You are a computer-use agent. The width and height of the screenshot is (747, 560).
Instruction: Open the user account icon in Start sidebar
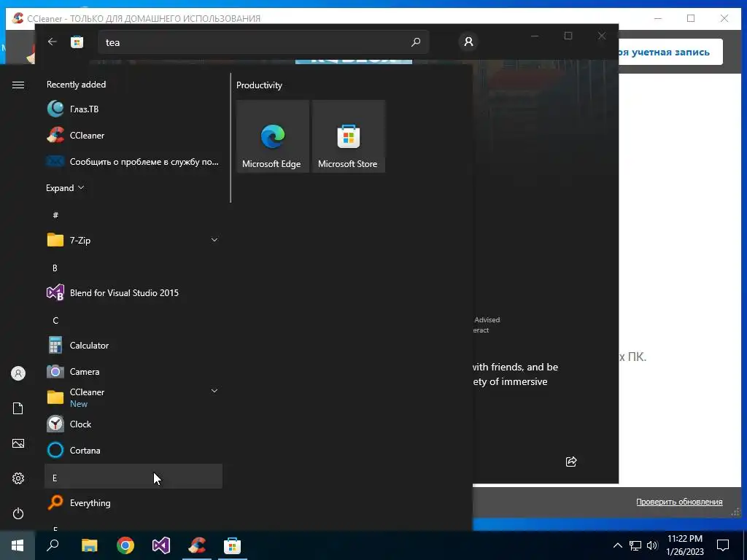point(18,373)
